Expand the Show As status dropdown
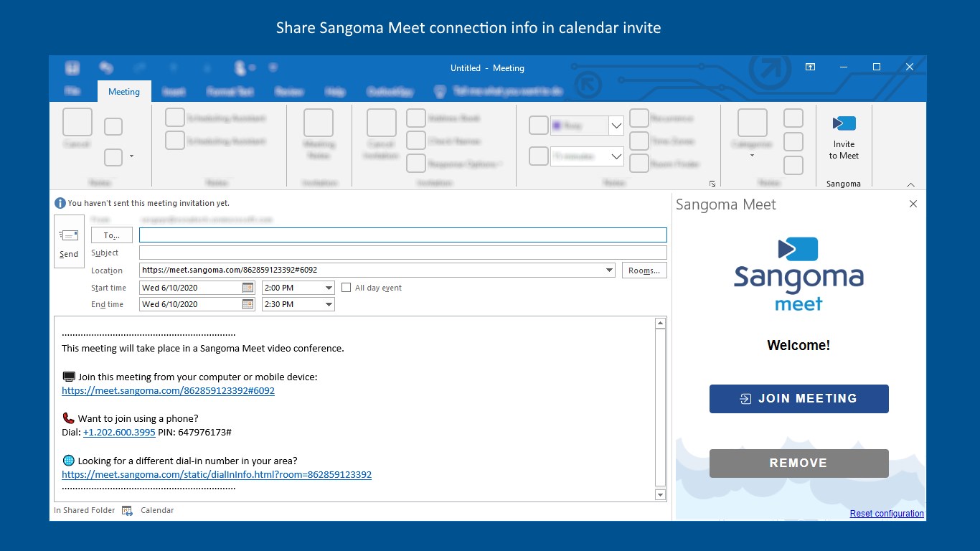The image size is (980, 551). pyautogui.click(x=616, y=126)
